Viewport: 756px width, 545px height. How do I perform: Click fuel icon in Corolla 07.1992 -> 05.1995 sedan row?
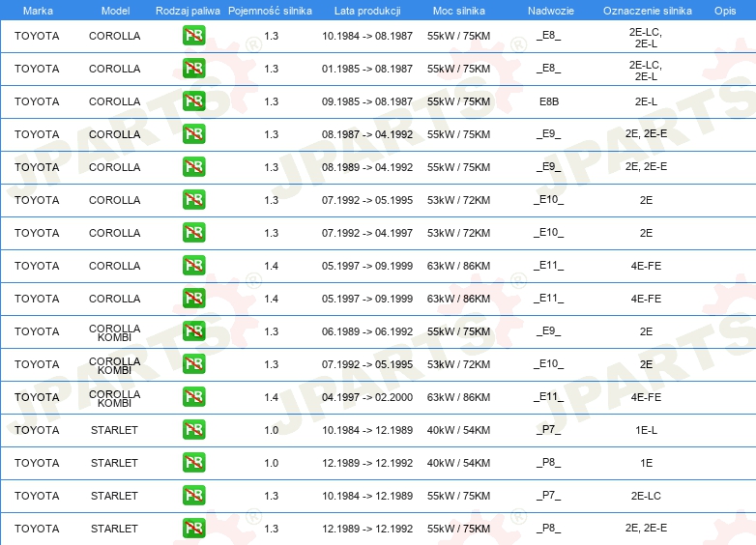193,199
